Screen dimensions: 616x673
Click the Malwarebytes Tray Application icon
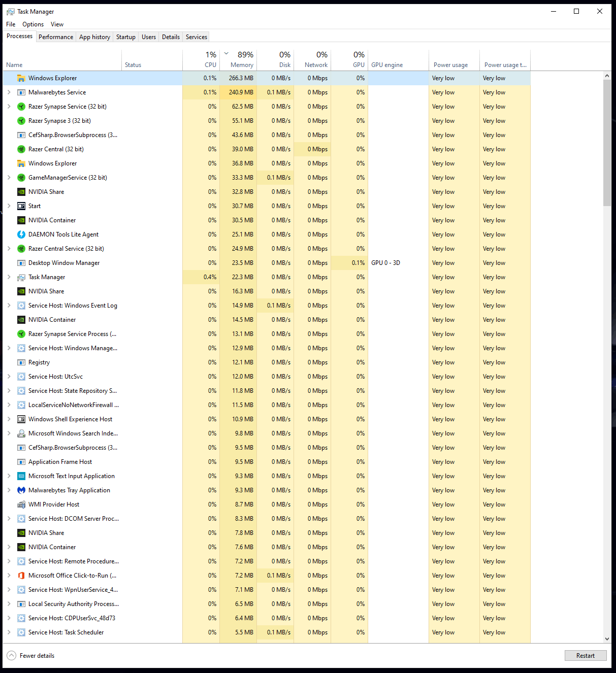click(x=21, y=490)
